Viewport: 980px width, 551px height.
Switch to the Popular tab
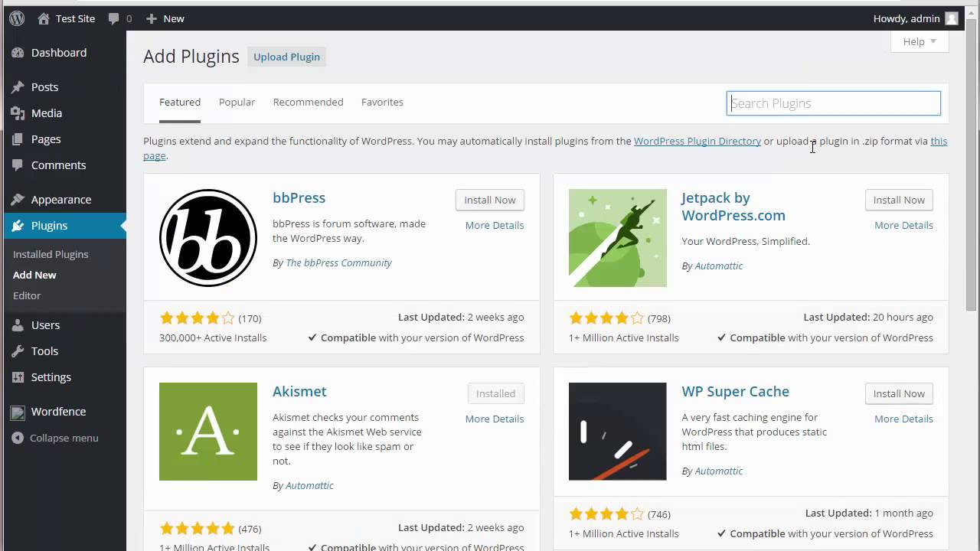(237, 102)
